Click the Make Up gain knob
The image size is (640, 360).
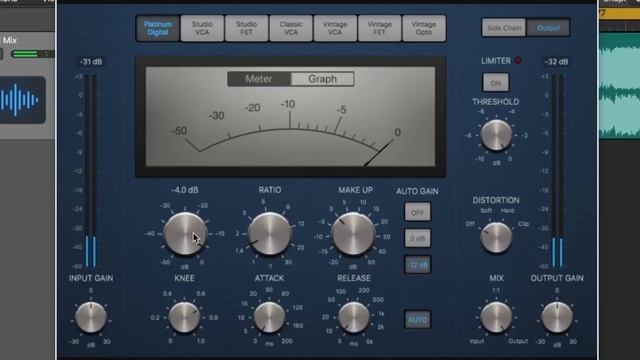point(353,234)
